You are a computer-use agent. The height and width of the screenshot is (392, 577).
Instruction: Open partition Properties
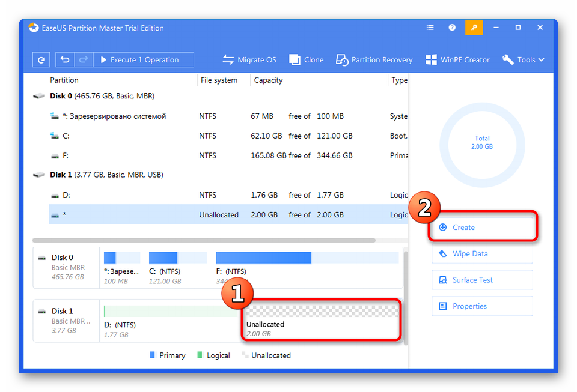tap(482, 306)
